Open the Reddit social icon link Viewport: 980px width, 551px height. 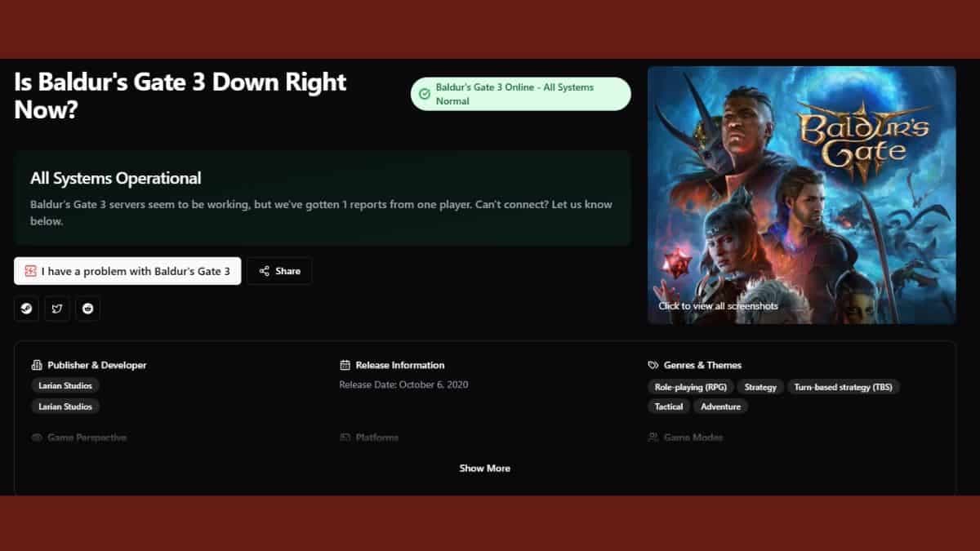pyautogui.click(x=87, y=309)
